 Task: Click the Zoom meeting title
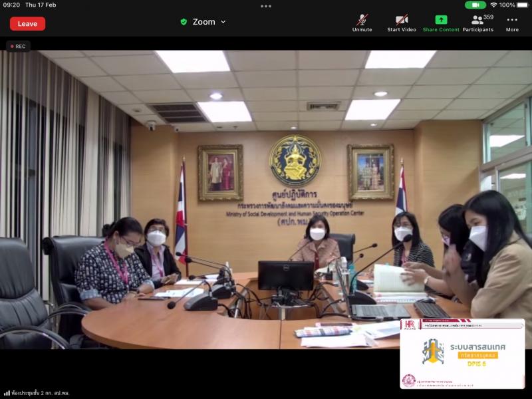pyautogui.click(x=204, y=22)
